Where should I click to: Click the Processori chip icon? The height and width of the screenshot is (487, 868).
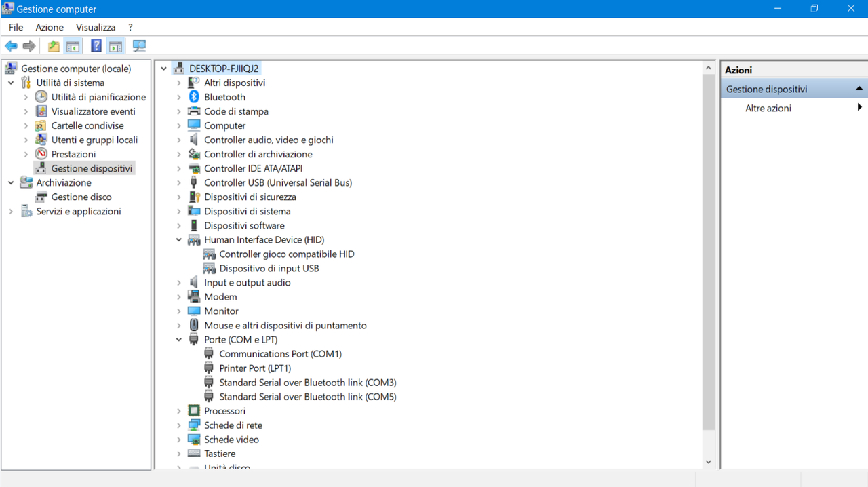(194, 411)
